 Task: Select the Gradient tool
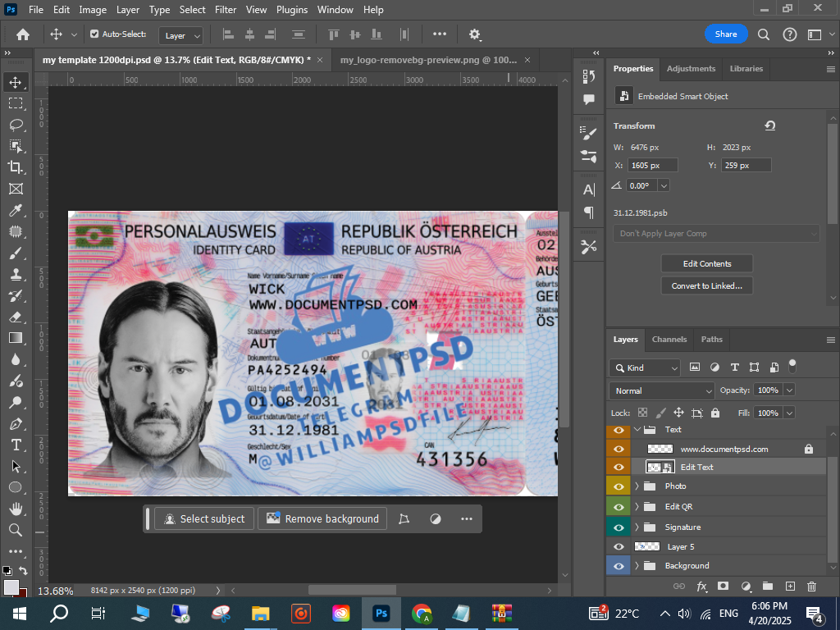16,338
